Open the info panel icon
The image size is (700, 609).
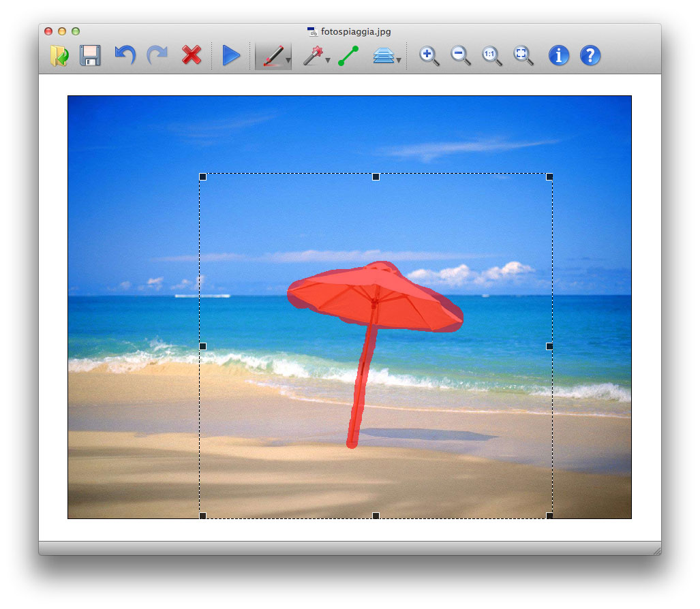click(x=558, y=56)
